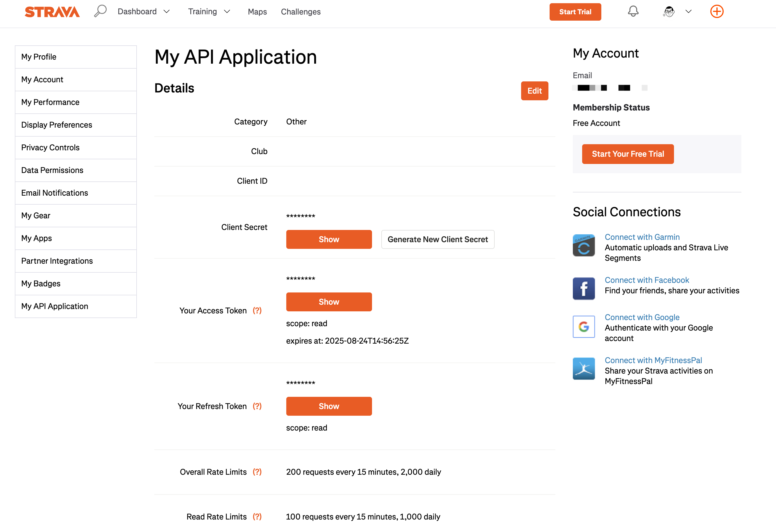The image size is (776, 532).
Task: Expand the Training dropdown chevron
Action: coord(227,12)
